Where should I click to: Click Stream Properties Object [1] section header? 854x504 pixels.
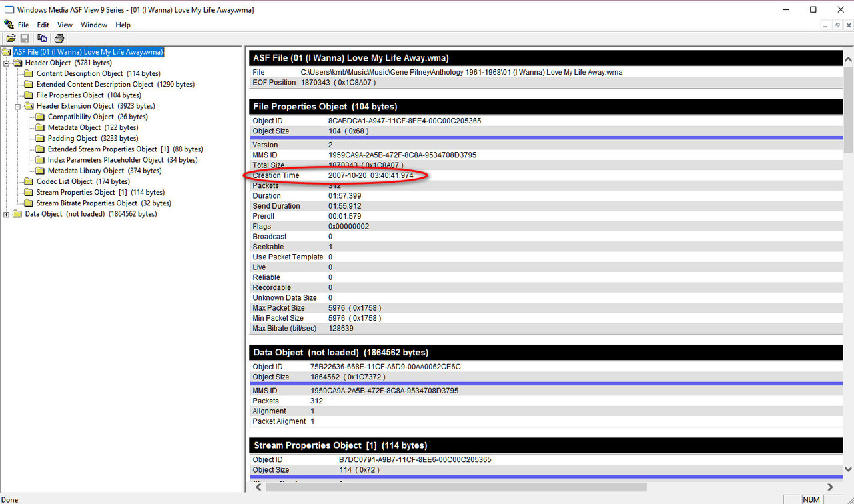point(545,445)
